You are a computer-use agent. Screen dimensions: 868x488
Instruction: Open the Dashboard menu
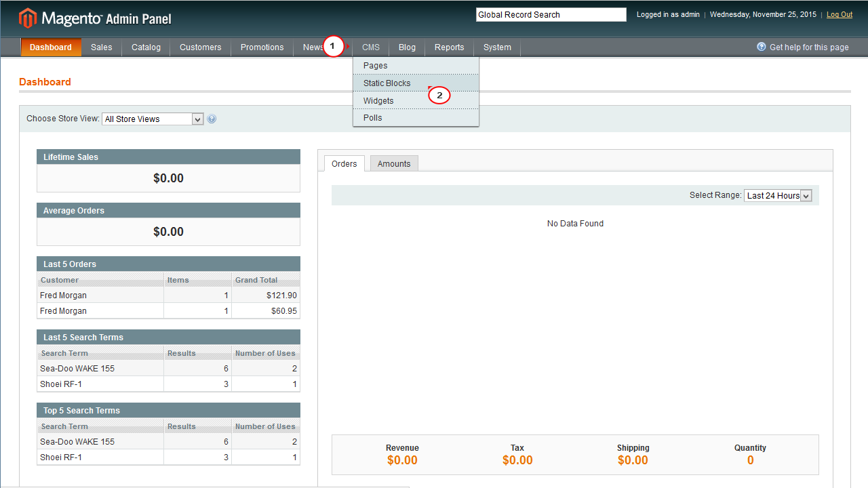pos(51,47)
